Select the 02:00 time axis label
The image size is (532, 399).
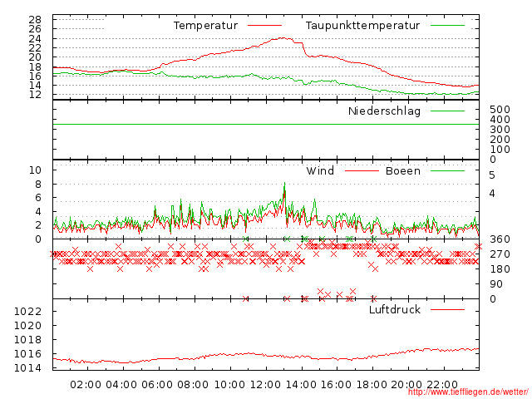(x=86, y=385)
